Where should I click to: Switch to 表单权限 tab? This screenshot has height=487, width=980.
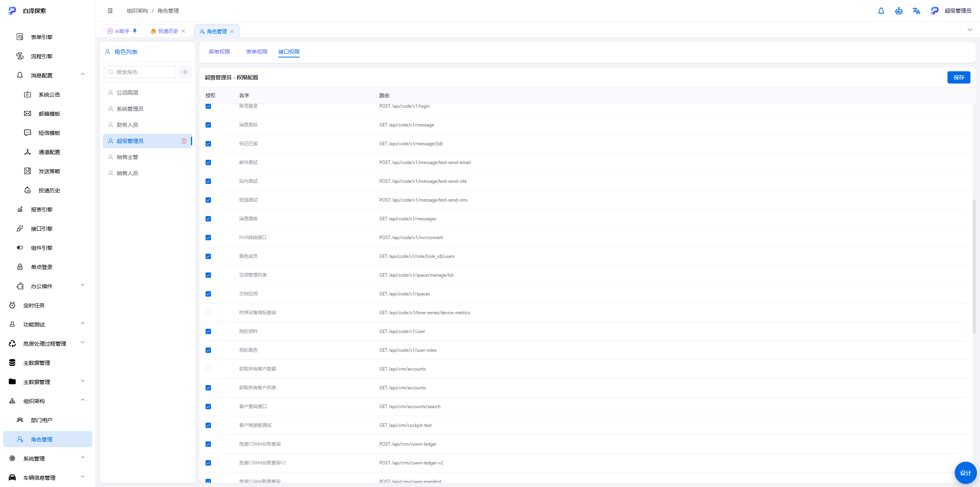pos(257,52)
